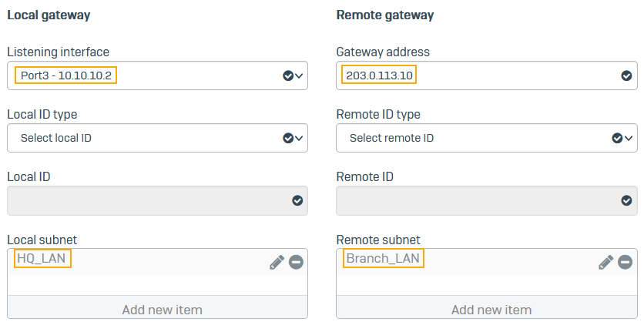Image resolution: width=644 pixels, height=322 pixels.
Task: Remove HQ_LAN with the minus icon
Action: 296,263
